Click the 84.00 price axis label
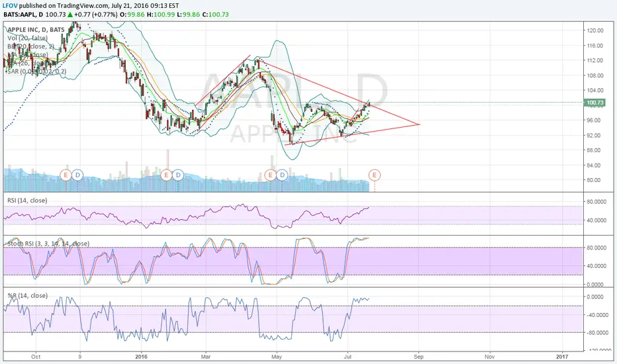Image resolution: width=617 pixels, height=364 pixels. [x=594, y=165]
